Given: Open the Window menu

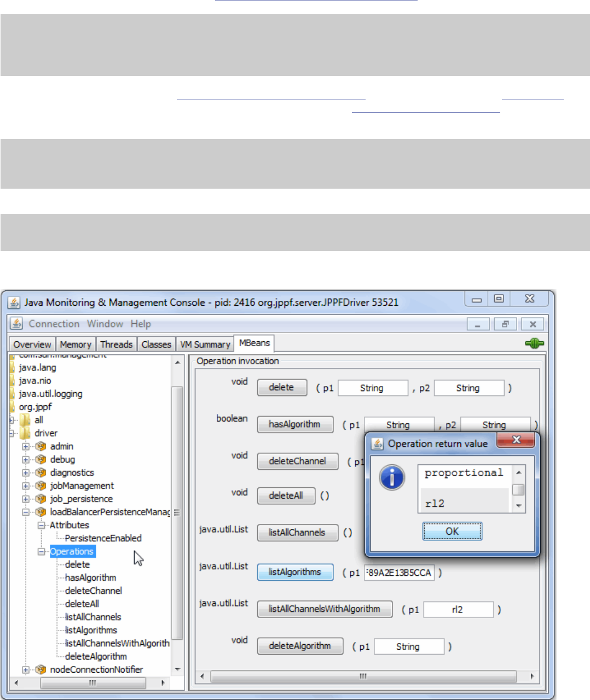Looking at the screenshot, I should click(105, 324).
